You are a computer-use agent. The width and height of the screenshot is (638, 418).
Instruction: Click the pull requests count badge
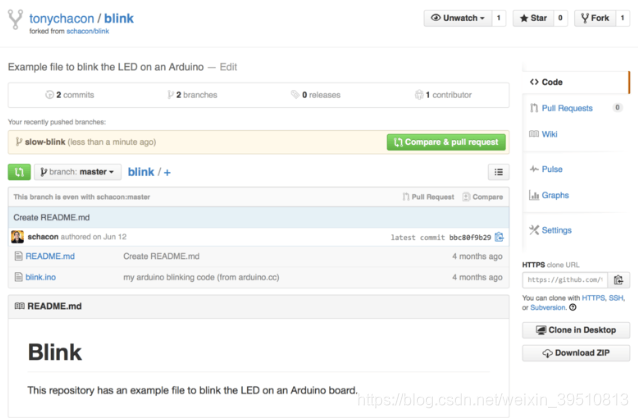pyautogui.click(x=618, y=108)
